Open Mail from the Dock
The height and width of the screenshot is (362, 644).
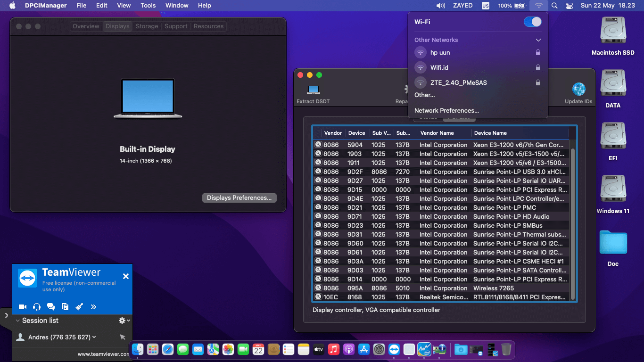click(x=198, y=349)
